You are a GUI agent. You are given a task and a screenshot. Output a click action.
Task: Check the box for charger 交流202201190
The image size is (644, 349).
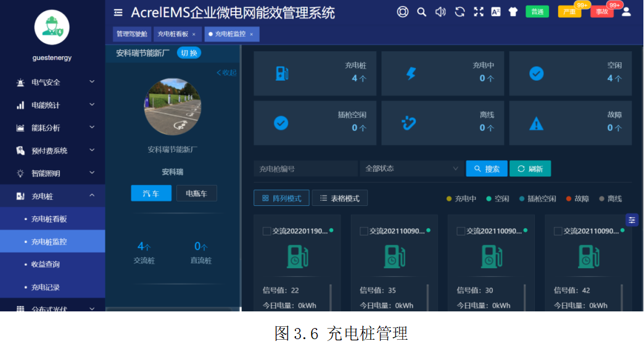click(266, 231)
